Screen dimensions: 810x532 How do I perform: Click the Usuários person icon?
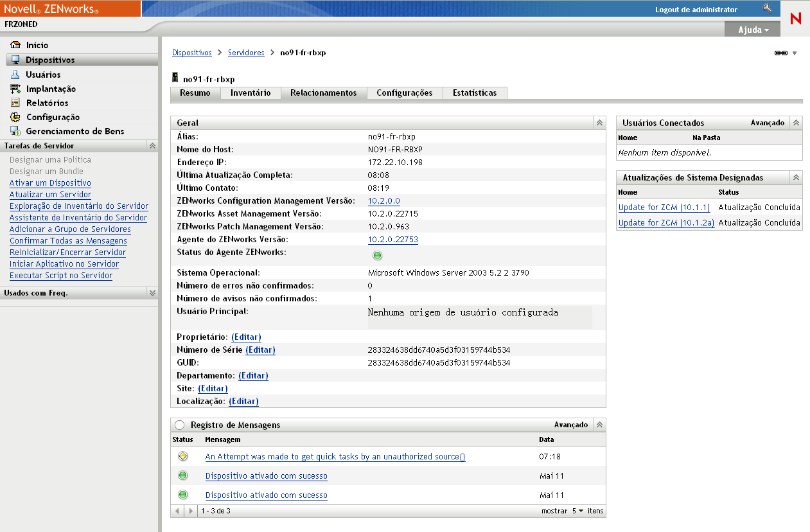[15, 75]
